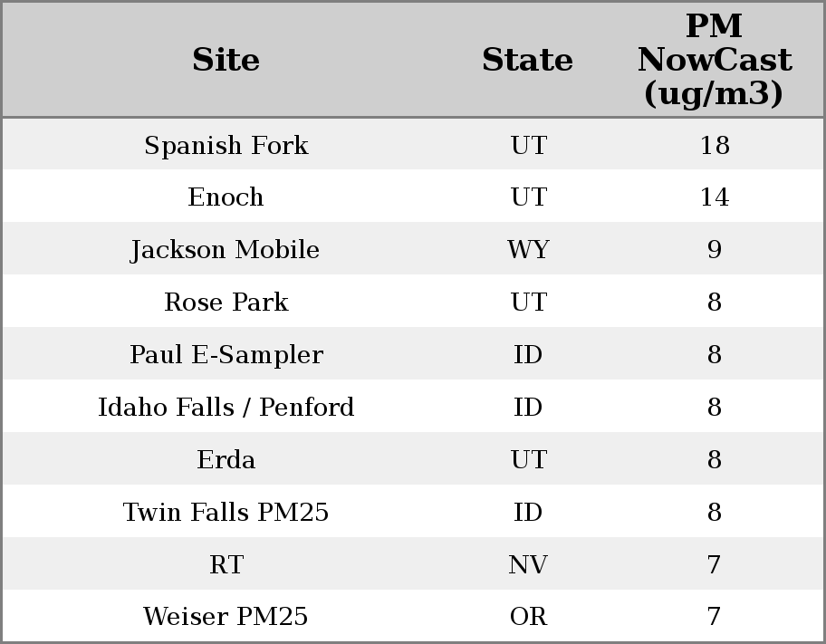Click the State column header
Viewport: 826px width, 644px height.
[x=527, y=61]
